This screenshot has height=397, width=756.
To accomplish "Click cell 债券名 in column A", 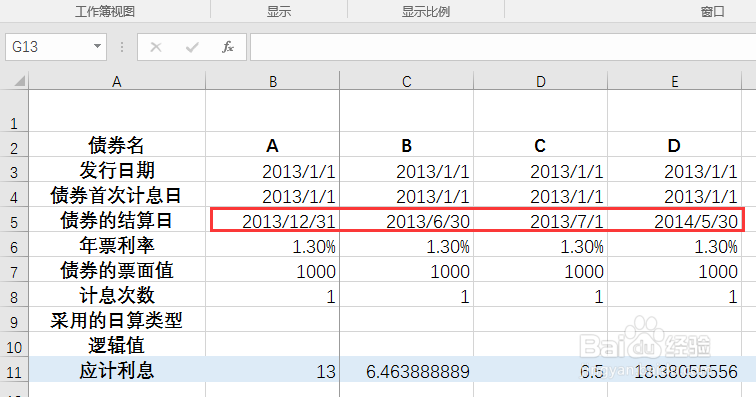I will [117, 145].
